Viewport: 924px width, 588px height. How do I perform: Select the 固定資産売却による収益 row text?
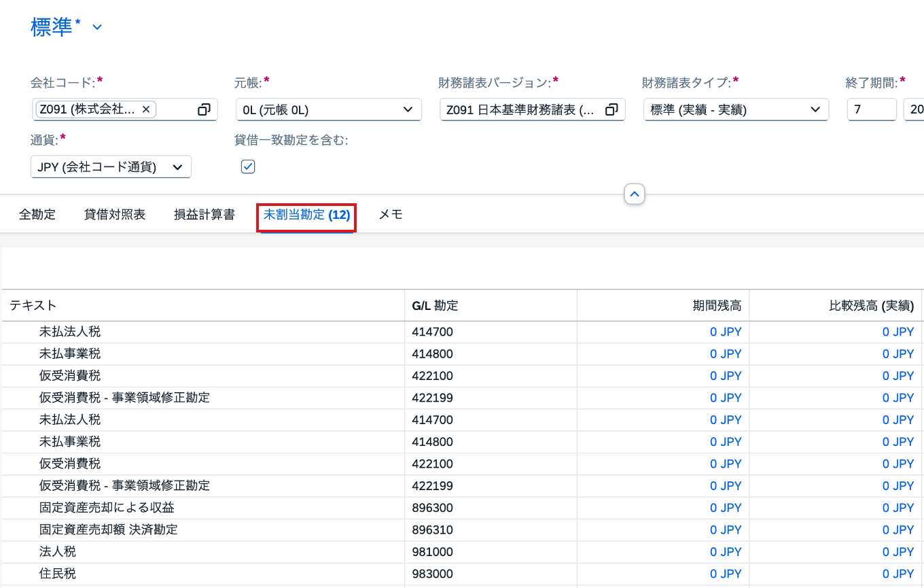pyautogui.click(x=107, y=508)
